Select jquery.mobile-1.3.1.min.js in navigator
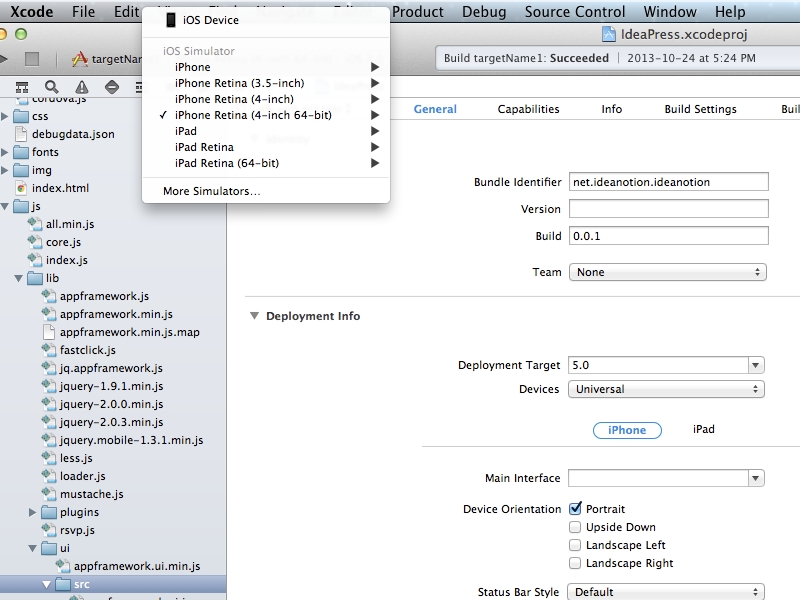800x600 pixels. pos(131,440)
